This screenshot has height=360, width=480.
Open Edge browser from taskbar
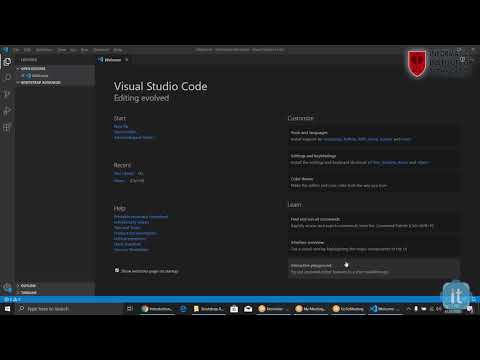pos(183,309)
